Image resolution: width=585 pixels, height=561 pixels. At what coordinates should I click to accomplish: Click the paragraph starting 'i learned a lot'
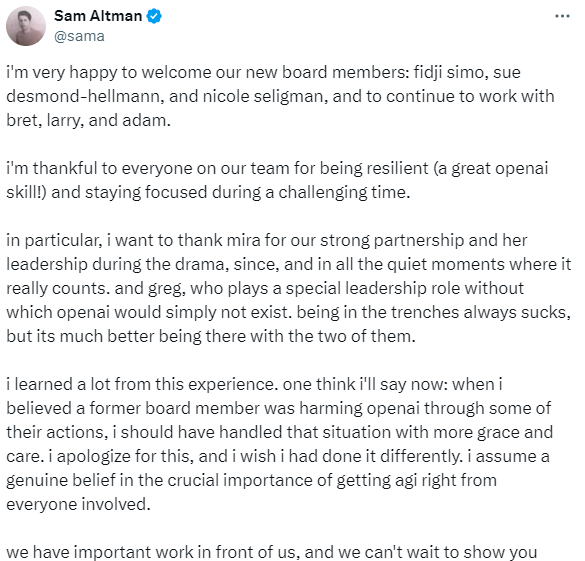(279, 444)
